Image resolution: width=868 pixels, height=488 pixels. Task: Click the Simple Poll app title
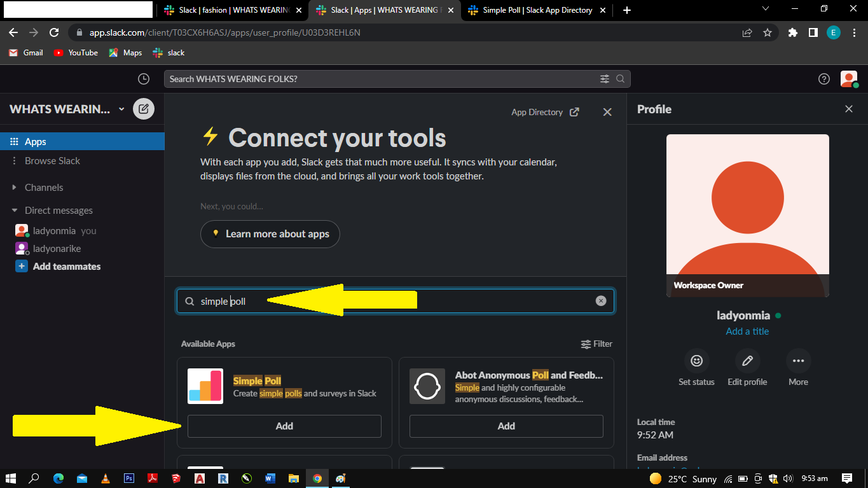tap(257, 380)
